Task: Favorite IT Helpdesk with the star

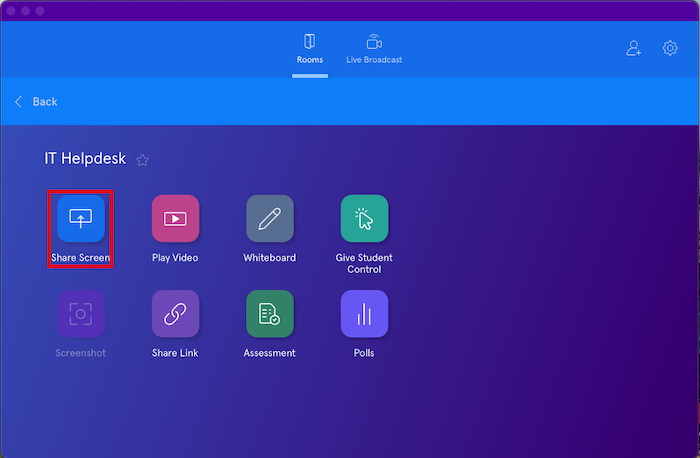Action: tap(142, 160)
